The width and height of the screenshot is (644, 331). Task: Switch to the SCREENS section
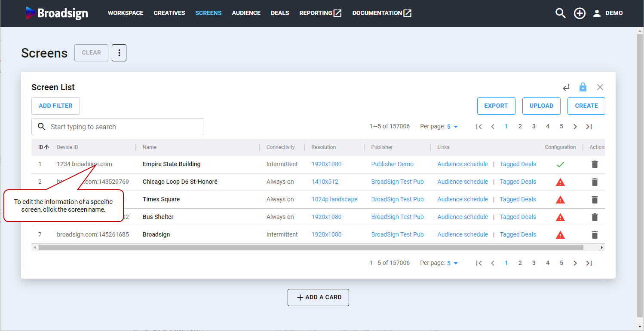209,13
